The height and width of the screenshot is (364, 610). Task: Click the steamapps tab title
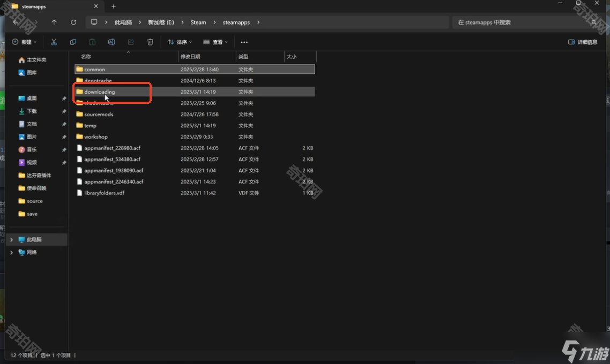(33, 6)
